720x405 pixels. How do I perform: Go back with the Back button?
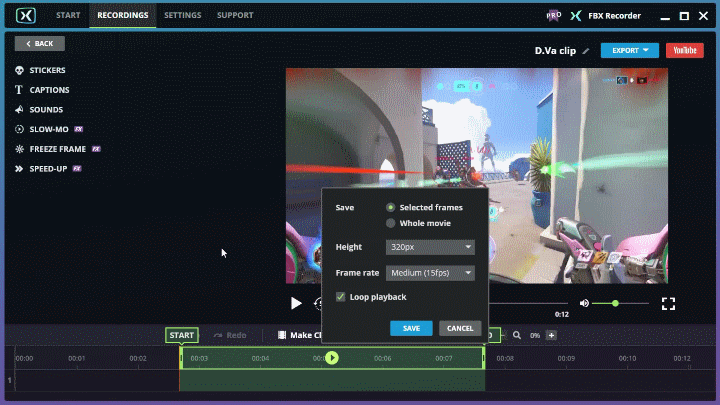click(x=39, y=44)
